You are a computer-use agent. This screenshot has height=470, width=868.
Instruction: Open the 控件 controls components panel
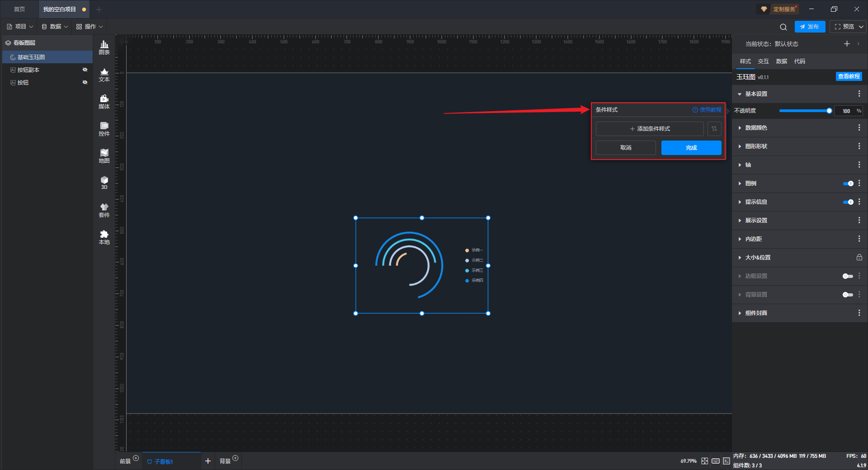104,129
